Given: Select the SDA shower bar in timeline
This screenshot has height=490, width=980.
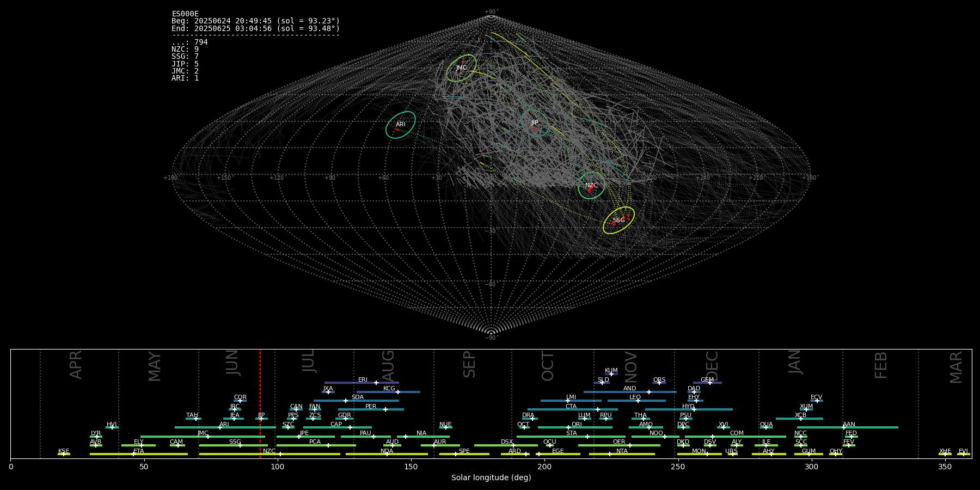Looking at the screenshot, I should 356,401.
